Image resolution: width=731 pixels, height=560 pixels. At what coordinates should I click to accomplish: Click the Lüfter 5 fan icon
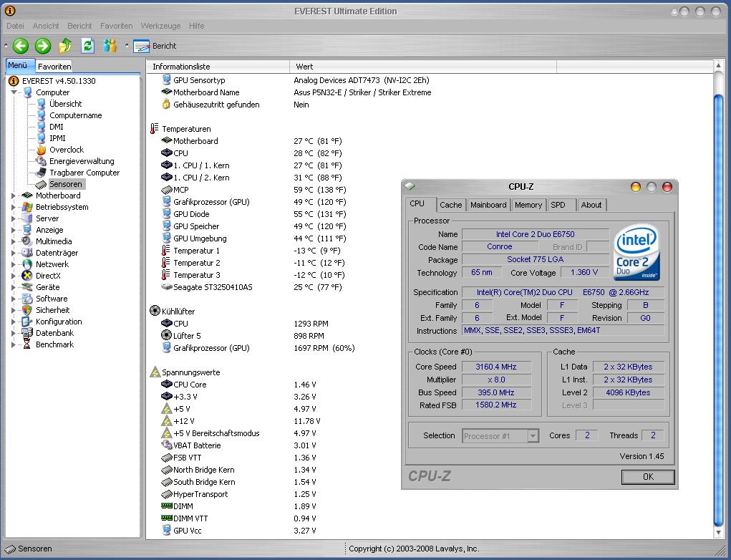166,335
